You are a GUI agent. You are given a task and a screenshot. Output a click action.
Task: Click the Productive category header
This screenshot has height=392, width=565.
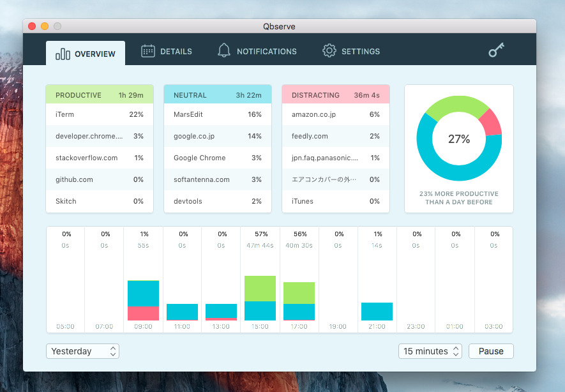click(99, 95)
